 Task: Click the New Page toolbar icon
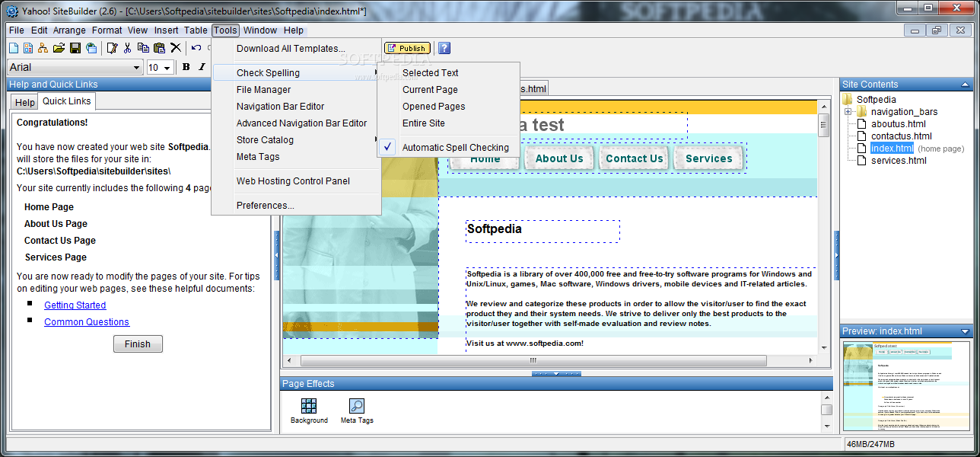tap(13, 48)
